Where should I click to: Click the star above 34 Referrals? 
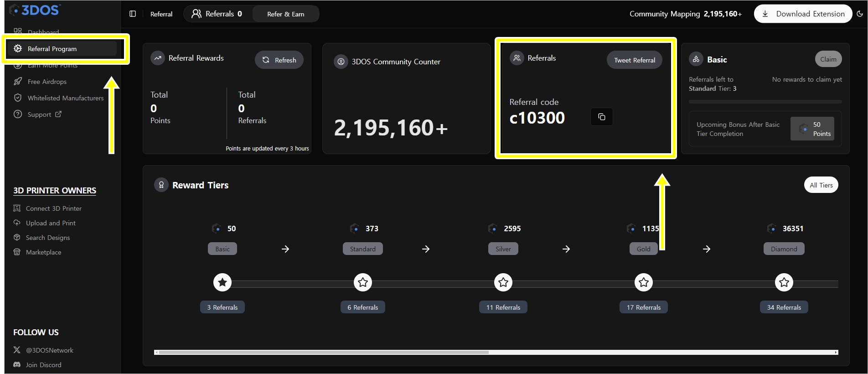coord(784,282)
